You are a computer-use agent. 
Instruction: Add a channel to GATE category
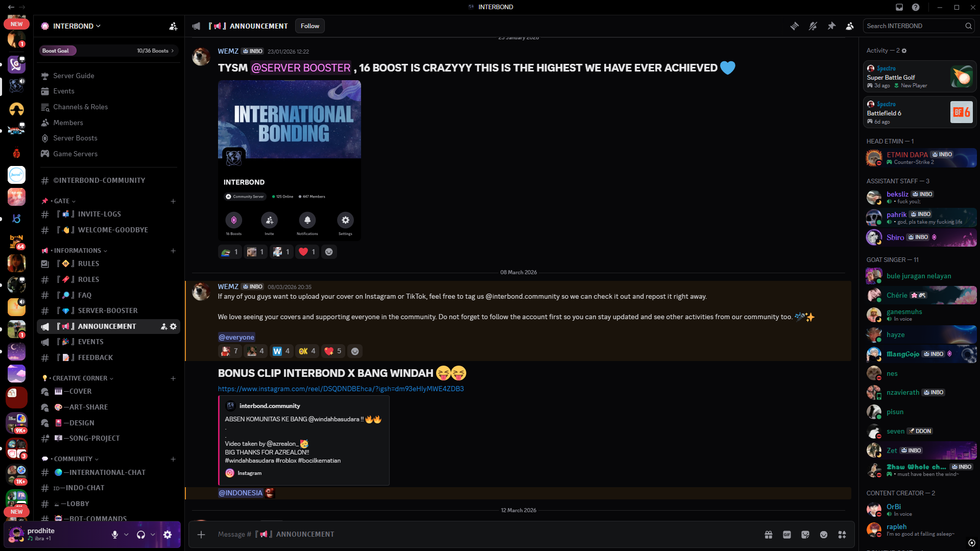(173, 201)
